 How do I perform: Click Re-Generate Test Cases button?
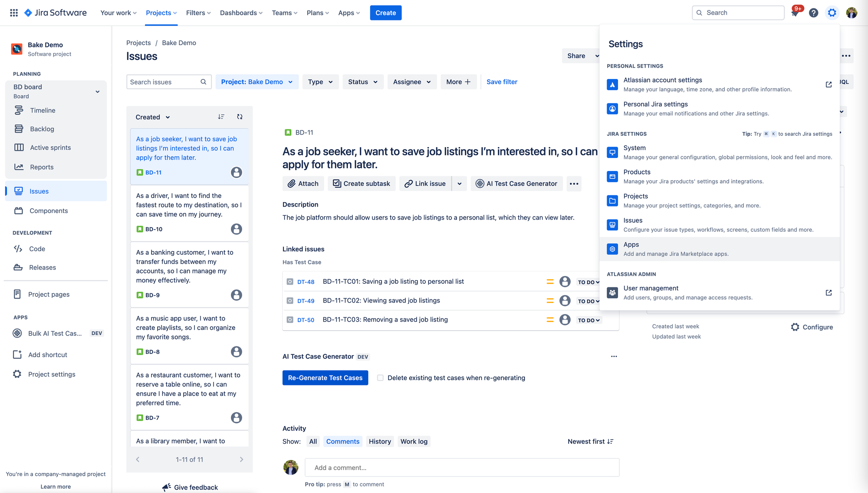coord(325,378)
